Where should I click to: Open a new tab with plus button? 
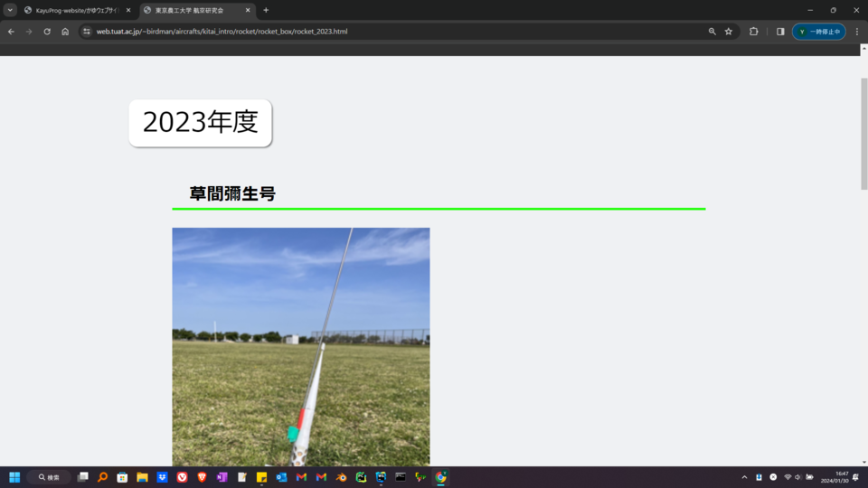266,10
